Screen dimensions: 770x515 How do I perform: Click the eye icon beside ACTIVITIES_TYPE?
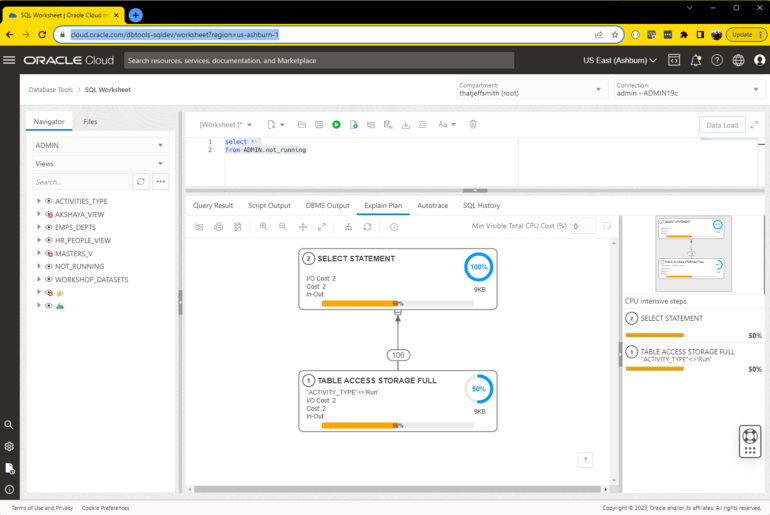48,201
